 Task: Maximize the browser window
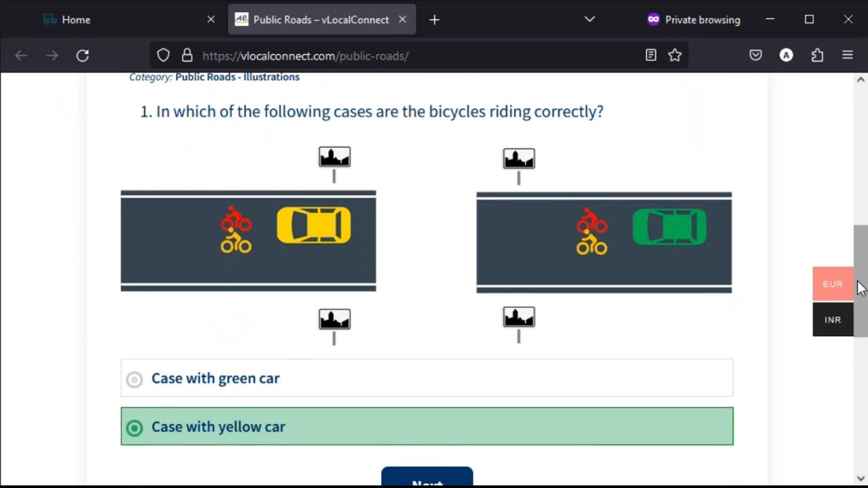[809, 20]
